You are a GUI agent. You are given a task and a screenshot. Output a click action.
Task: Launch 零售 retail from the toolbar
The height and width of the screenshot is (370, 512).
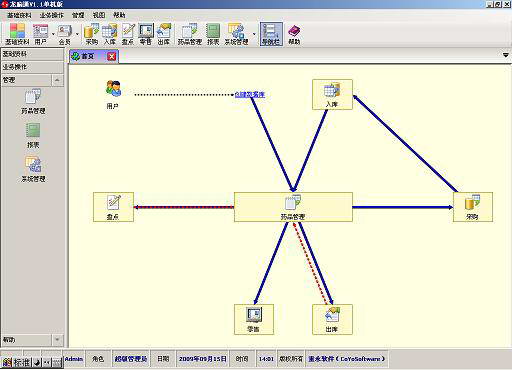(x=146, y=34)
